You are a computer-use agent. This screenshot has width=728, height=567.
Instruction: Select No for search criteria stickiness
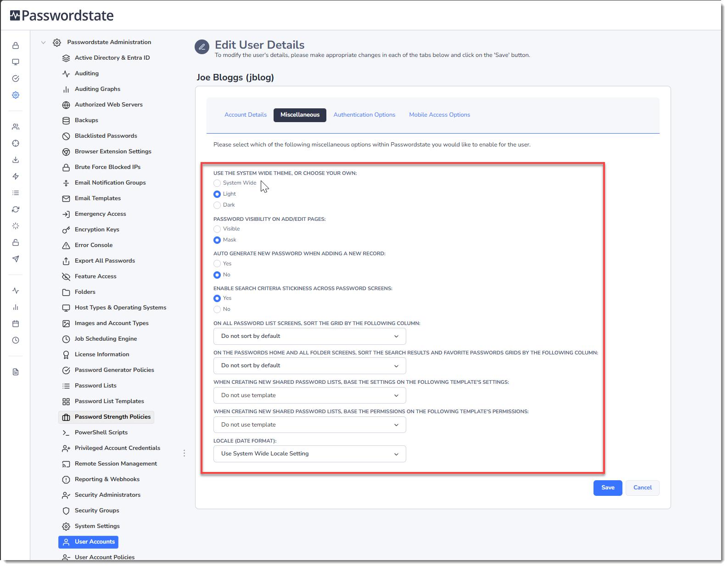click(217, 309)
